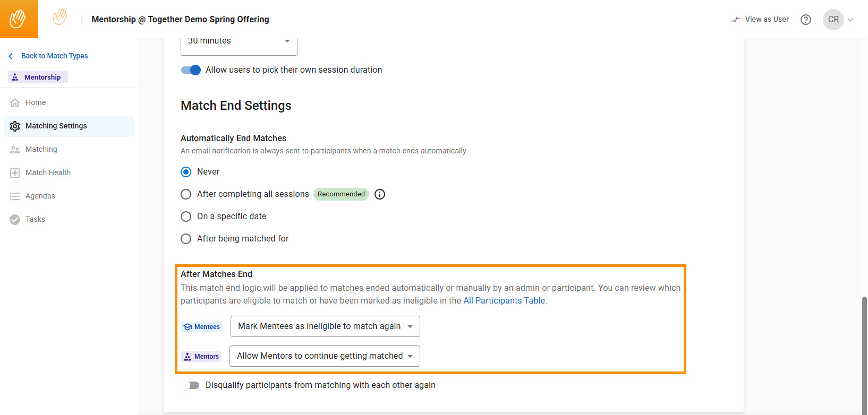Click the Matching people icon
Viewport: 868px width, 415px height.
pos(15,150)
